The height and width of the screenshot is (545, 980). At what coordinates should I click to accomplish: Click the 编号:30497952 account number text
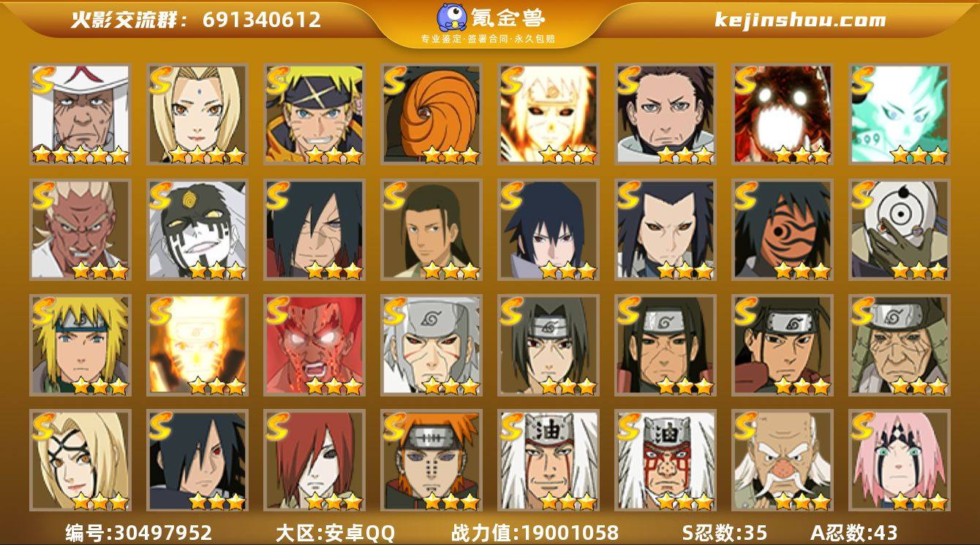tap(139, 532)
